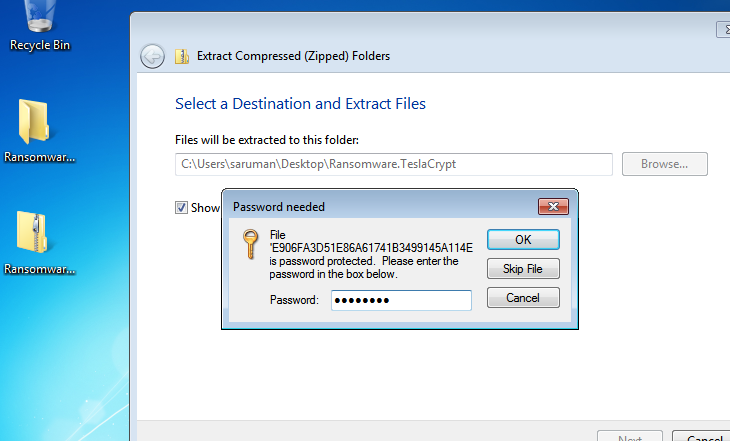Focus the Password input field
Viewport: 730px width, 441px height.
coord(401,300)
